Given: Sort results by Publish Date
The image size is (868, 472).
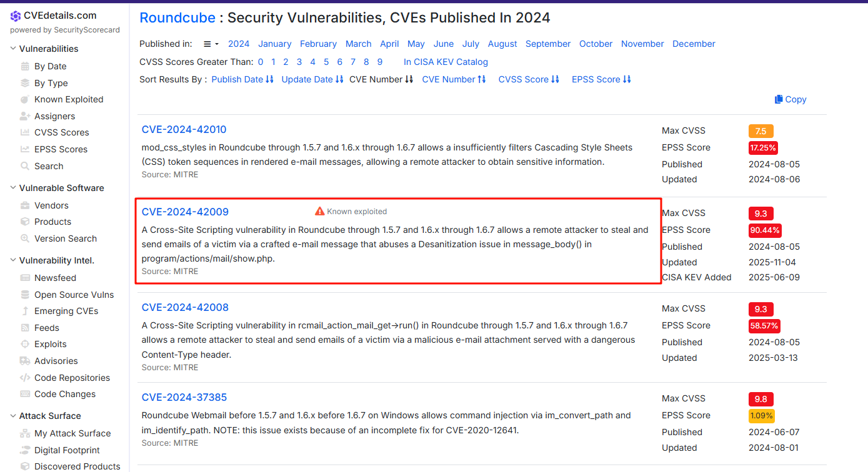Looking at the screenshot, I should click(242, 79).
